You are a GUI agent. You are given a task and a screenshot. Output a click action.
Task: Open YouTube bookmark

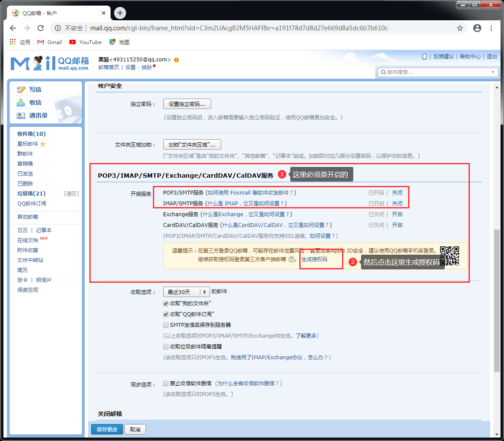coord(86,42)
